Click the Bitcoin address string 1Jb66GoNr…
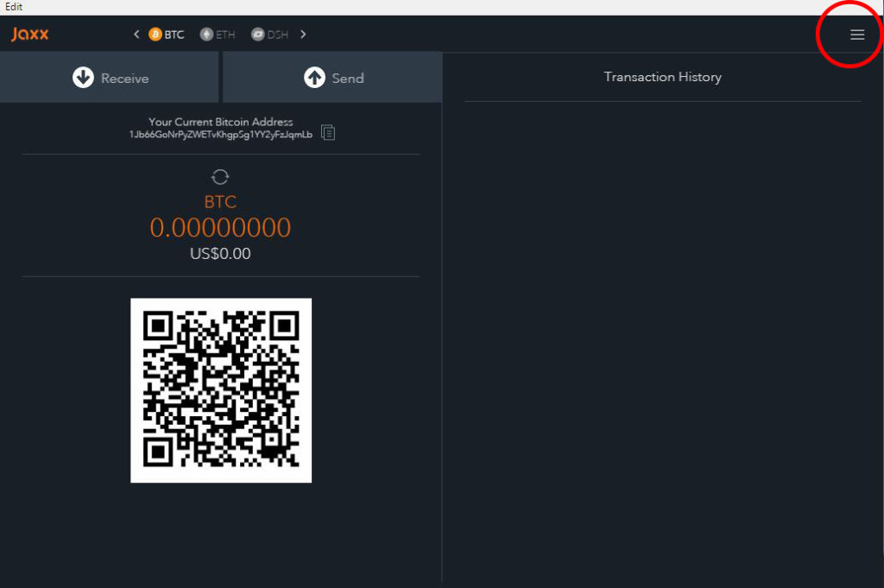The height and width of the screenshot is (588, 884). pos(220,135)
